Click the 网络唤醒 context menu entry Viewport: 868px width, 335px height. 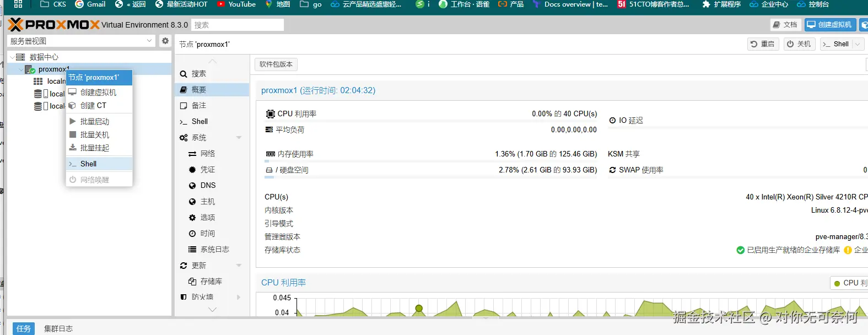[x=99, y=180]
